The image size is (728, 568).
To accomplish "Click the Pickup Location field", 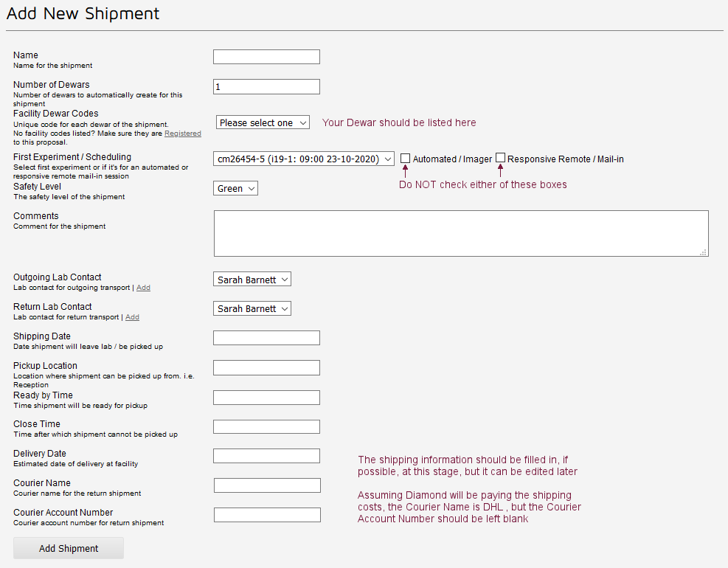I will [266, 367].
